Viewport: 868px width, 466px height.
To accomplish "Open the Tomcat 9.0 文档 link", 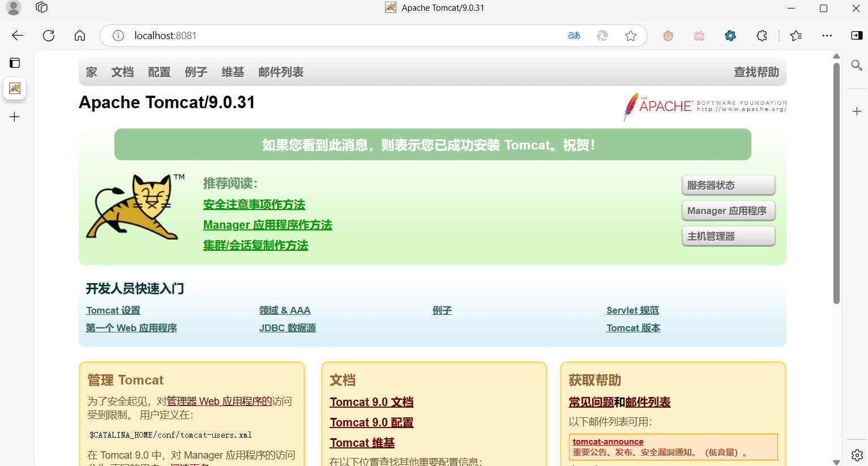I will (371, 402).
